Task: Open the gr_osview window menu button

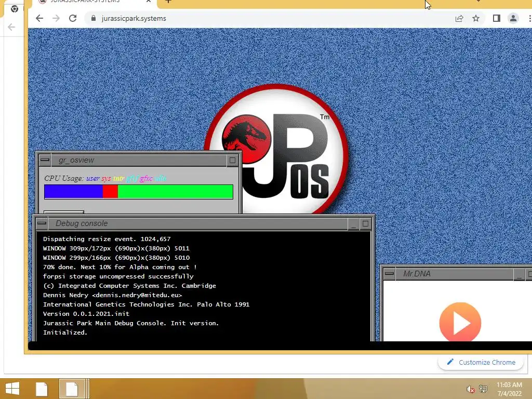Action: (x=45, y=160)
